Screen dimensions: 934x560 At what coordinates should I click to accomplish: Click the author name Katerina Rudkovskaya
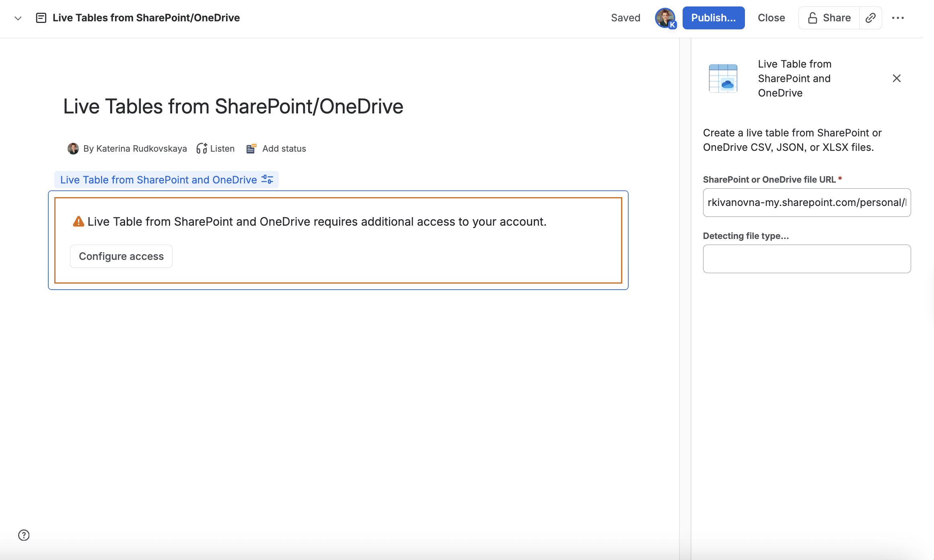click(x=142, y=148)
